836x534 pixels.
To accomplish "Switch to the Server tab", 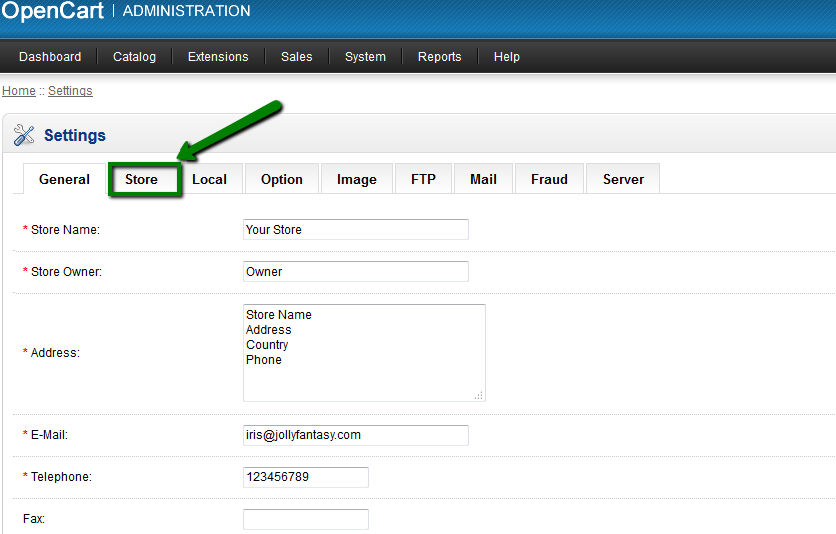I will pyautogui.click(x=623, y=179).
